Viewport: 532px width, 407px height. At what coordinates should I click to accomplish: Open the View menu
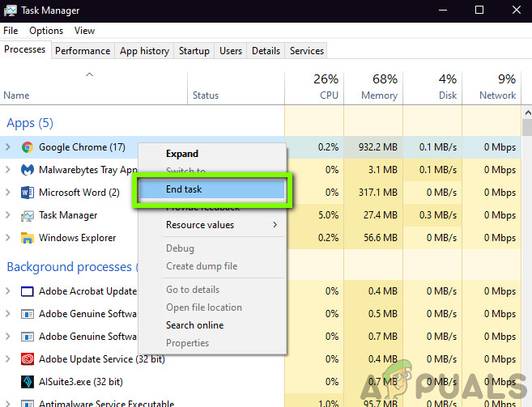[84, 31]
